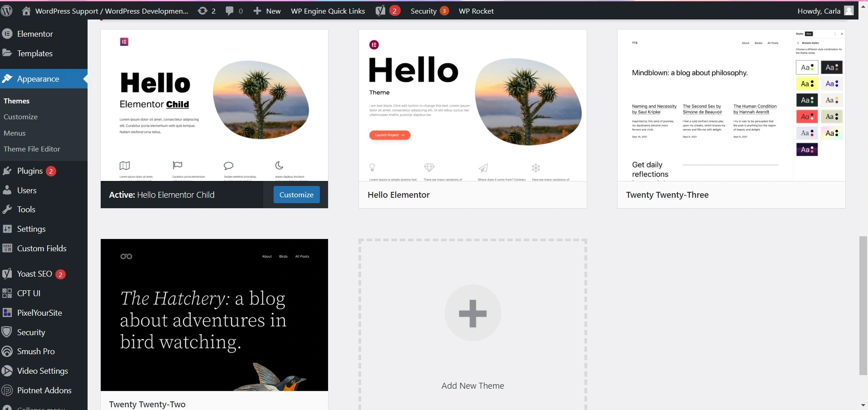
Task: Open WP Rocket in the admin bar
Action: coord(476,11)
